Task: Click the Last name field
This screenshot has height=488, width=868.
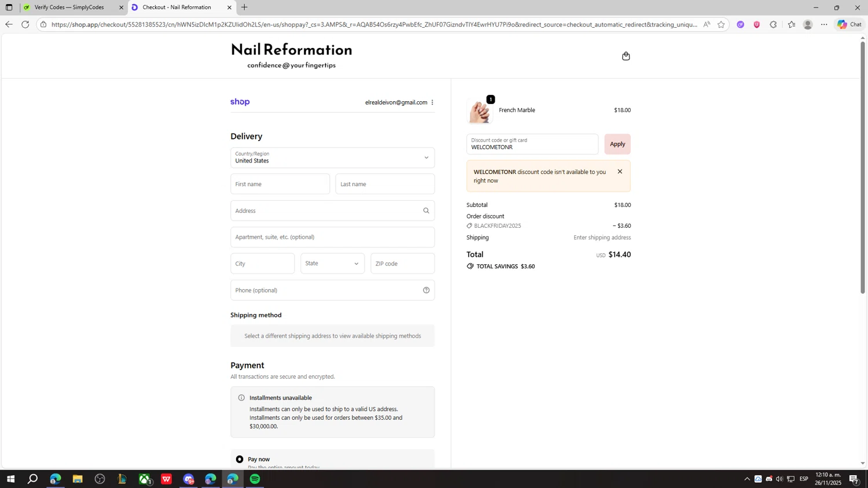Action: click(x=385, y=184)
